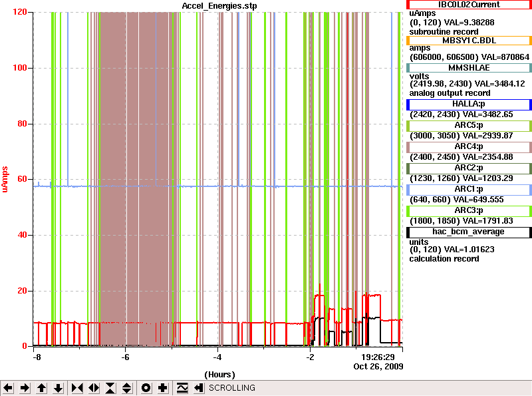The width and height of the screenshot is (532, 396).
Task: Select the MMSHLAE legend entry
Action: [x=469, y=68]
